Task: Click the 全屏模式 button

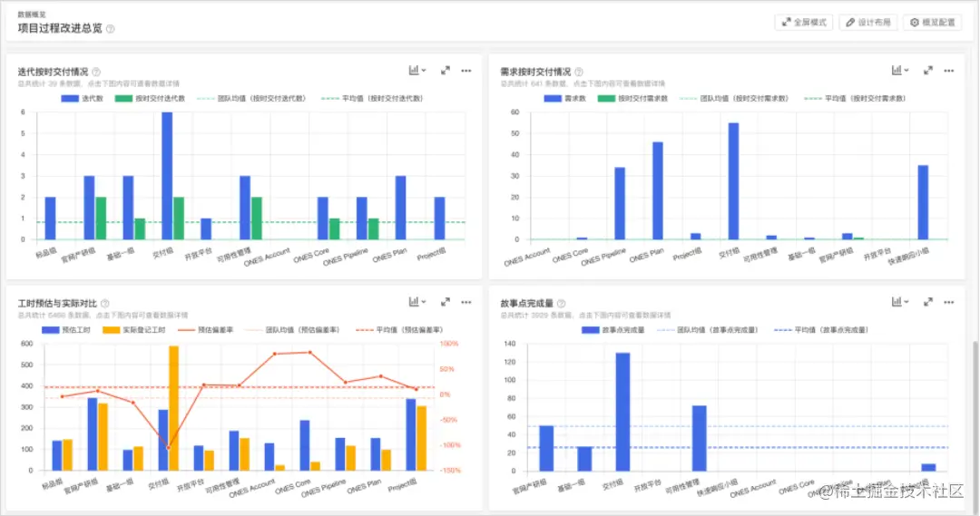Action: coord(804,23)
